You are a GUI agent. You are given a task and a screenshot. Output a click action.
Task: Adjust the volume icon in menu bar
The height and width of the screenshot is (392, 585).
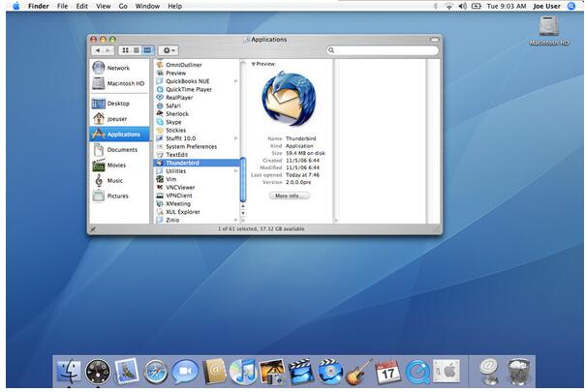[461, 6]
